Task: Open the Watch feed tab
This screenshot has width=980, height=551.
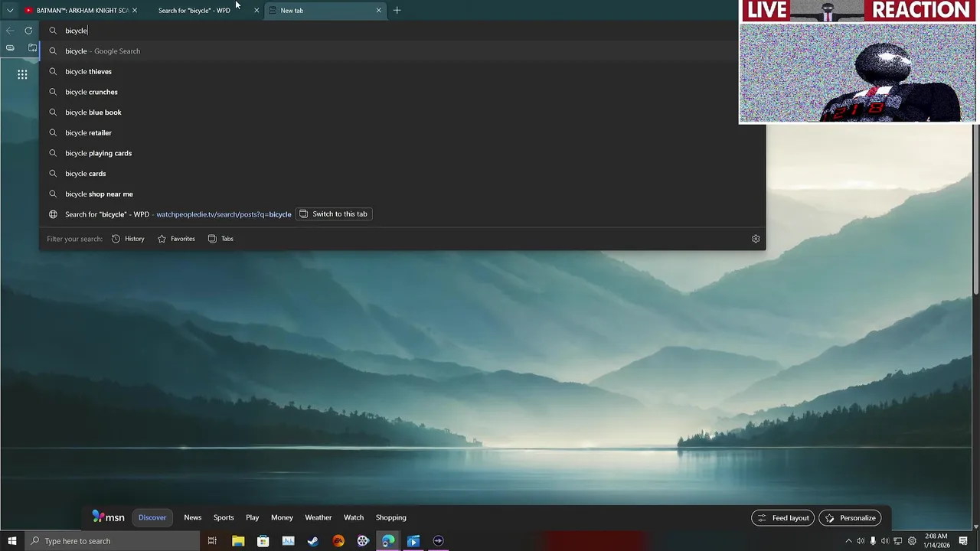Action: (354, 517)
